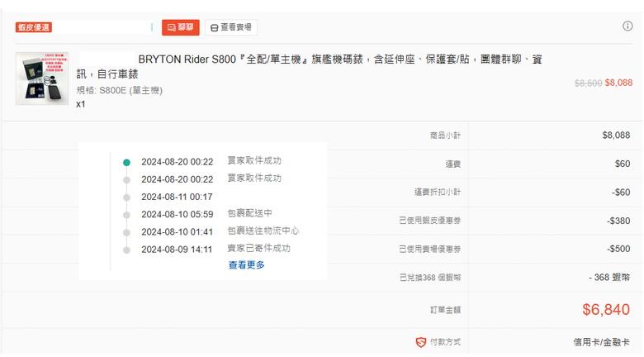The width and height of the screenshot is (644, 357).
Task: Select the 2024-08-11 00:17 tracking entry
Action: pos(177,197)
